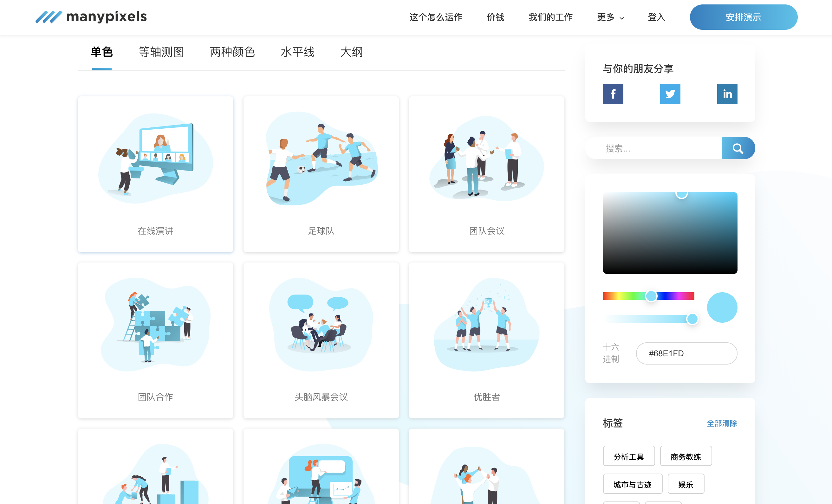
Task: Go to 我们的工作 page
Action: point(550,17)
